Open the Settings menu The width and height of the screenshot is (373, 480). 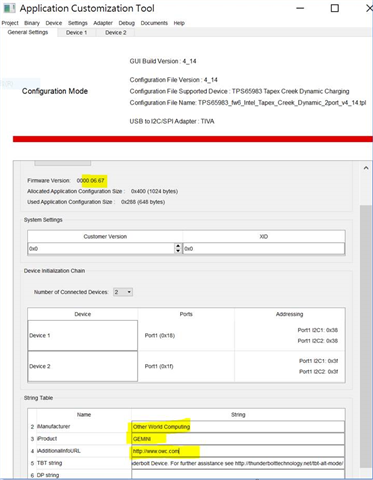[78, 23]
